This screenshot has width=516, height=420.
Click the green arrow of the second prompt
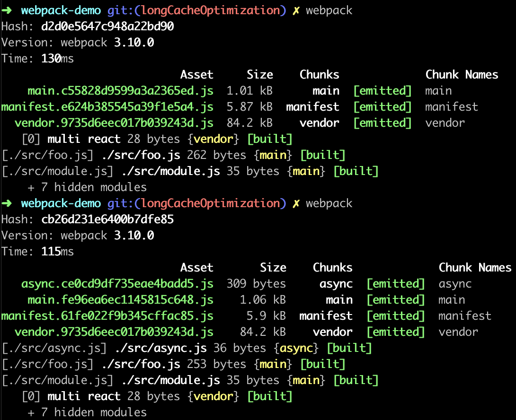point(7,203)
